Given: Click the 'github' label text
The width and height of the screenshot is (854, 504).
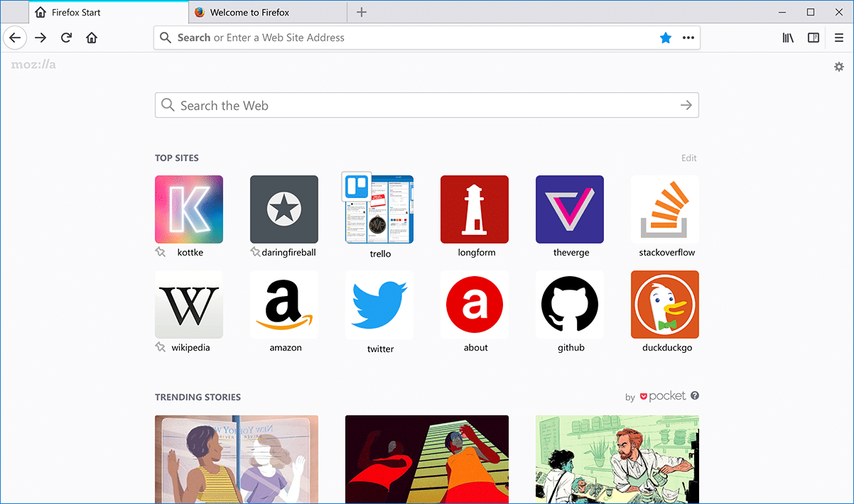Looking at the screenshot, I should [571, 347].
